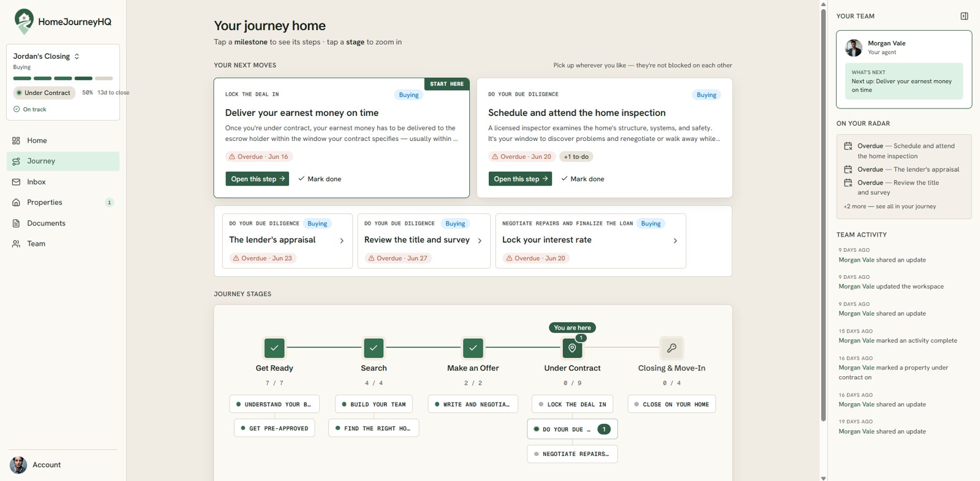Click Morgan Vale marked a property under contract
Image resolution: width=980 pixels, height=481 pixels.
[x=894, y=373]
